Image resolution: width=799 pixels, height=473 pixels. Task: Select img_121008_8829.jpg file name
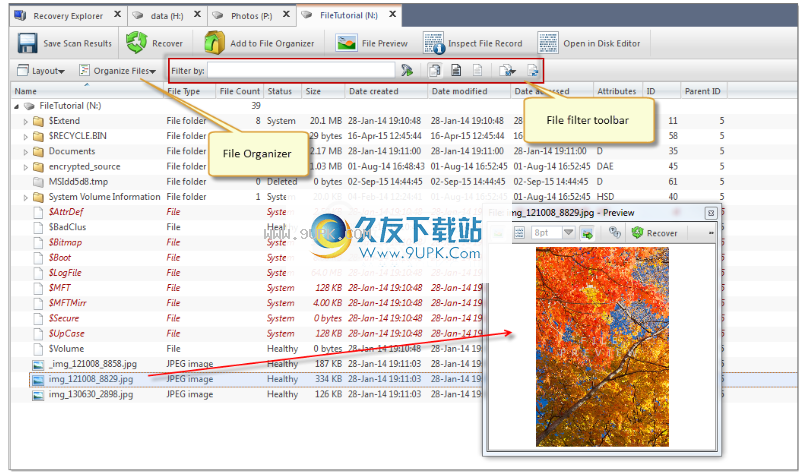[91, 379]
